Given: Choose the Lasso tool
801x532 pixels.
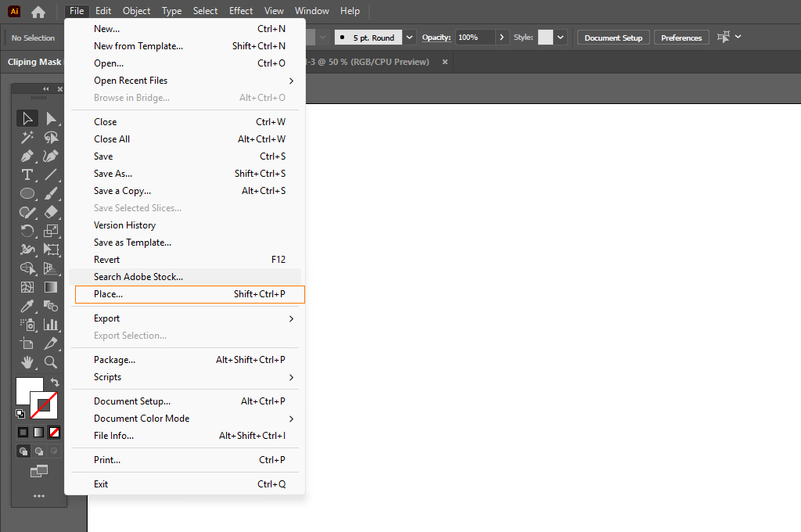Looking at the screenshot, I should point(51,137).
